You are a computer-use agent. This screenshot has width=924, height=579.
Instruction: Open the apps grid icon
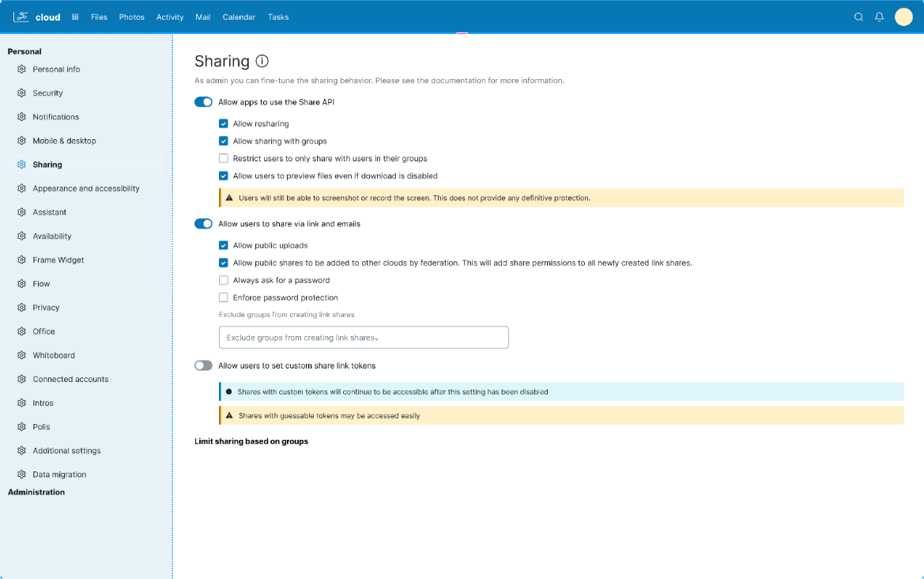pyautogui.click(x=75, y=17)
